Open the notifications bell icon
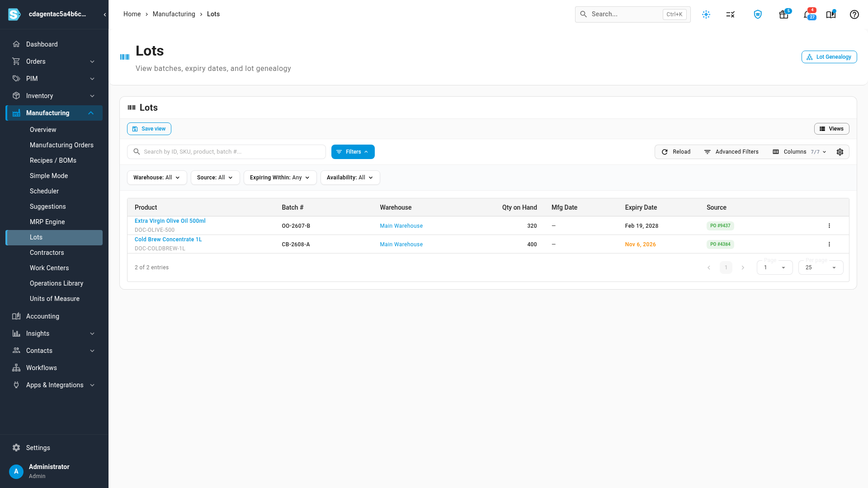Screen dimensions: 868x488 807,14
